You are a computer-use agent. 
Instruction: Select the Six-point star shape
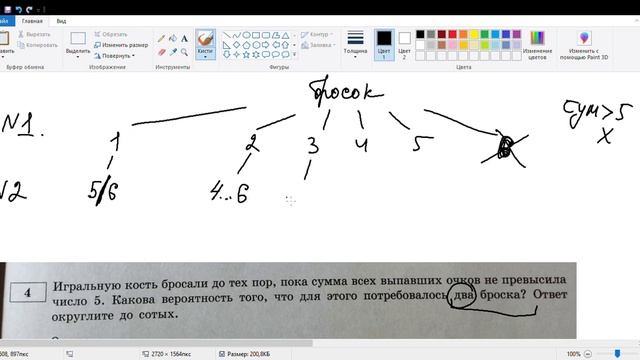pos(256,54)
